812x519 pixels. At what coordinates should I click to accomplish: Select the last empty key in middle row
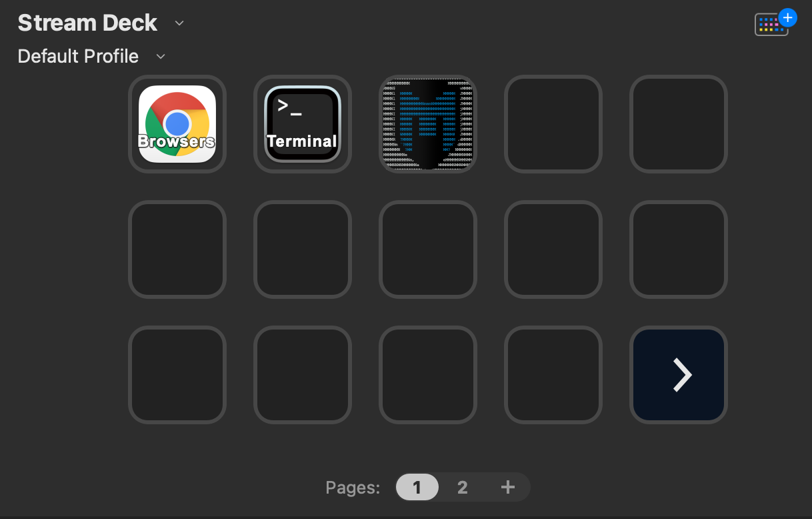(x=679, y=249)
